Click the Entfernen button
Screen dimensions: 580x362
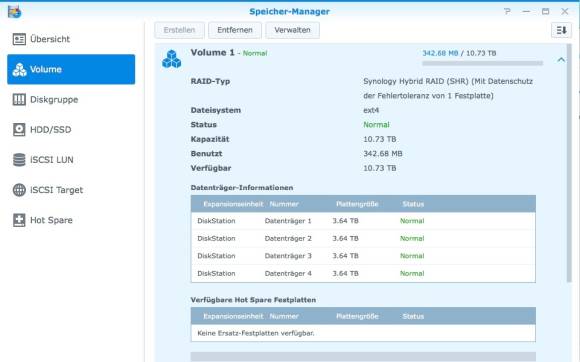click(x=235, y=30)
